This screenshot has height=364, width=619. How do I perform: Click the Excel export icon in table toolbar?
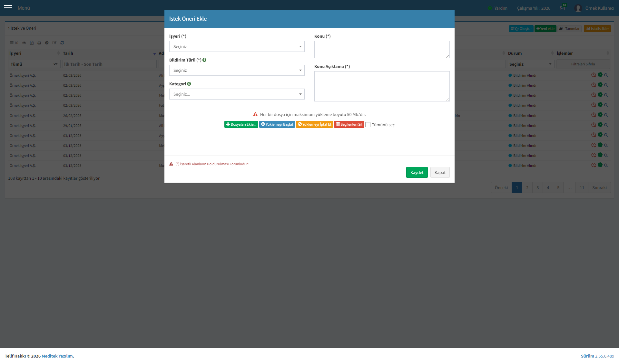click(x=32, y=43)
